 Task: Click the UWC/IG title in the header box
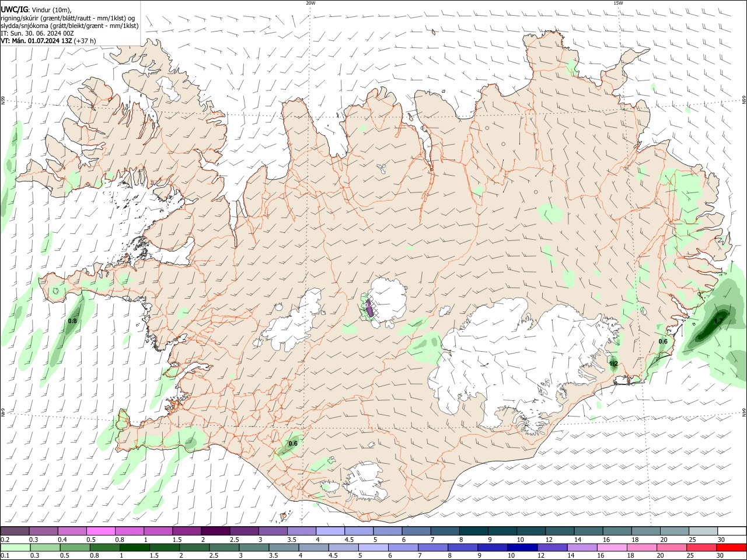point(14,10)
